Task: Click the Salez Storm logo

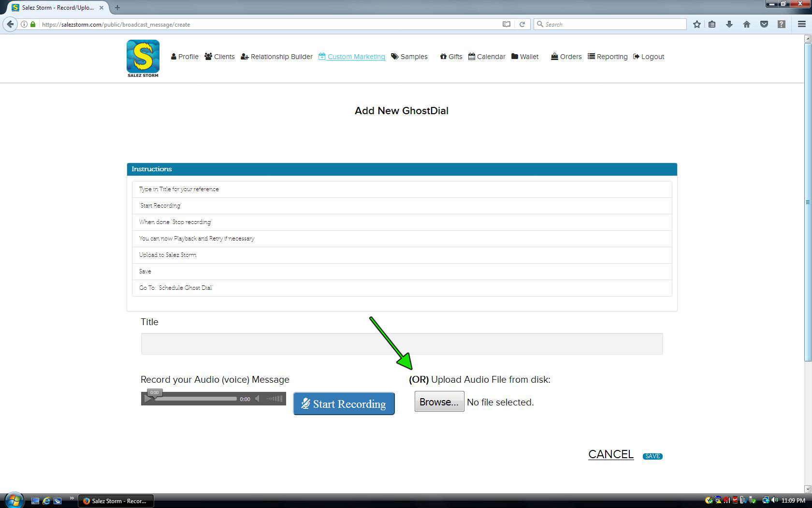Action: [143, 58]
